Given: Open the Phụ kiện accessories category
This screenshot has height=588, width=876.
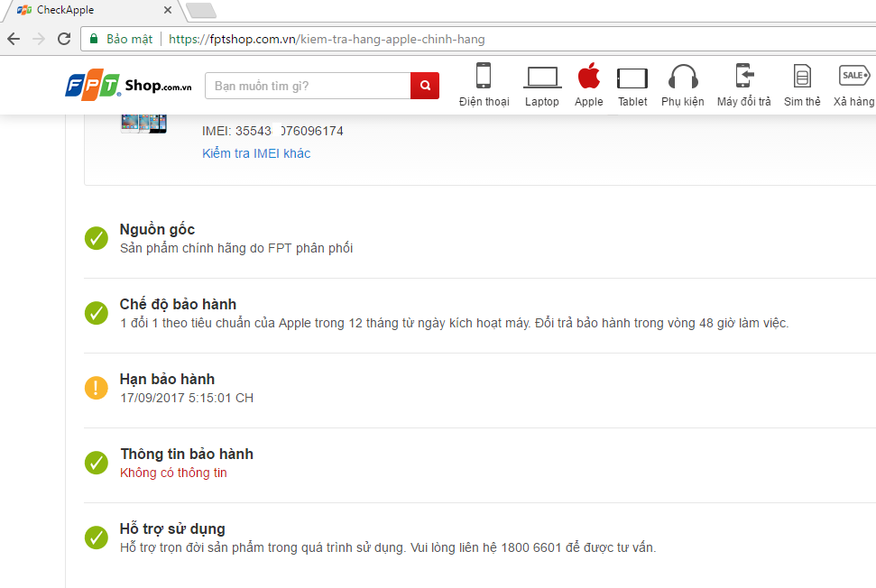Looking at the screenshot, I should coord(683,85).
